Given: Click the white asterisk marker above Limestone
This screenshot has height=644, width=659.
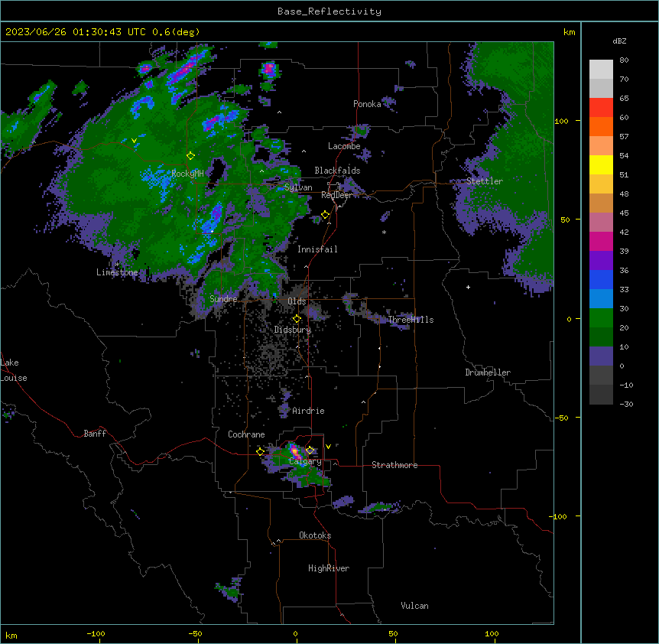Looking at the screenshot, I should click(x=117, y=265).
